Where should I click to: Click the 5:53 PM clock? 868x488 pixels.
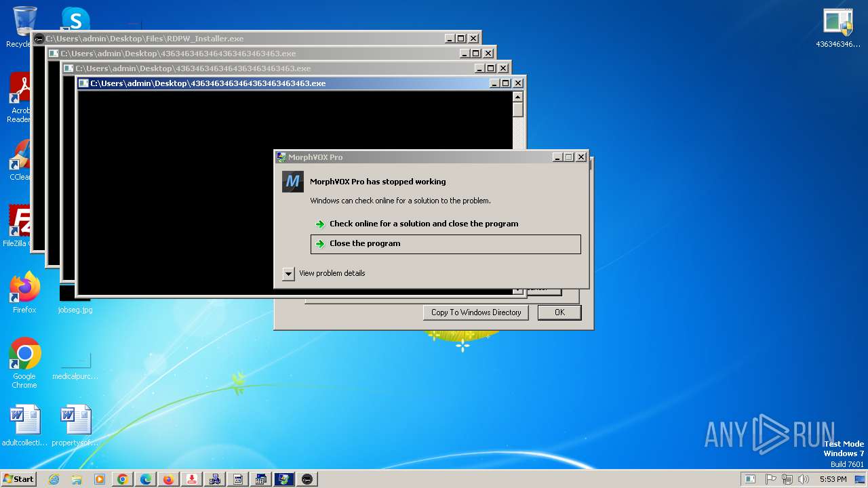[x=833, y=479]
